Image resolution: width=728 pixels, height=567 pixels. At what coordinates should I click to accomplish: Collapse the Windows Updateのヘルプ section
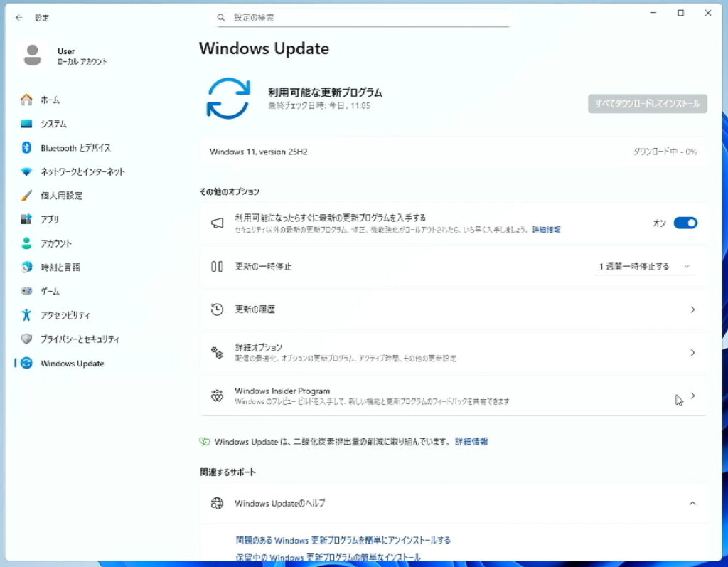click(692, 504)
